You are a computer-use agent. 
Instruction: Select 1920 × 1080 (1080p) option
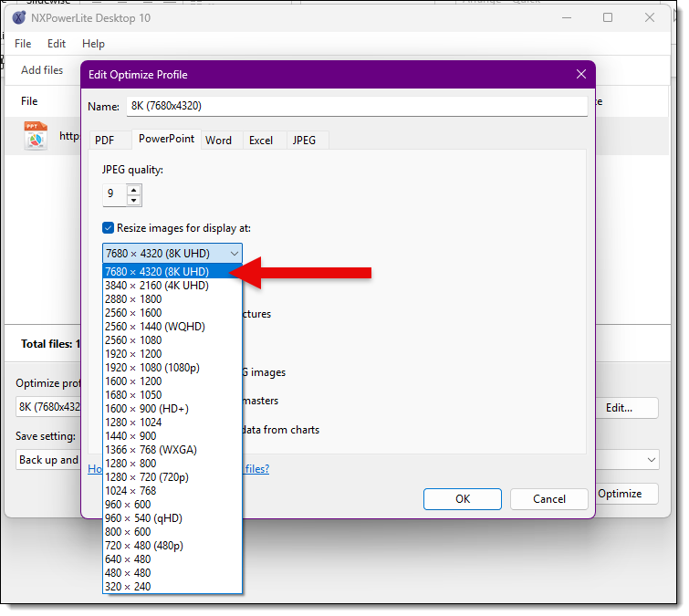click(172, 368)
